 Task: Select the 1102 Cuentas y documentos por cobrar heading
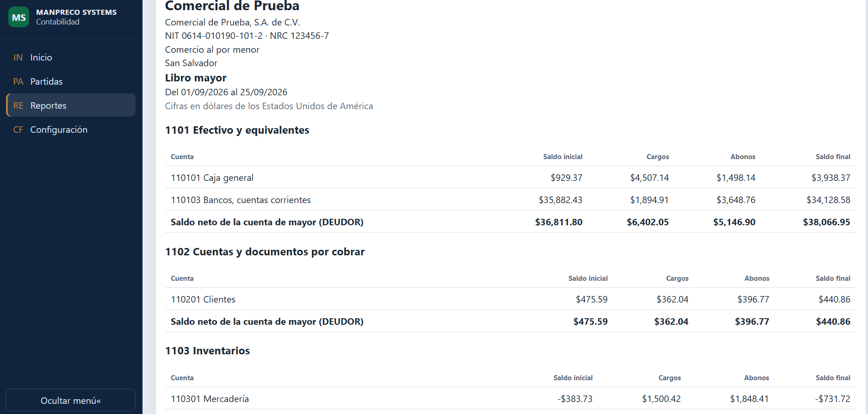(265, 252)
